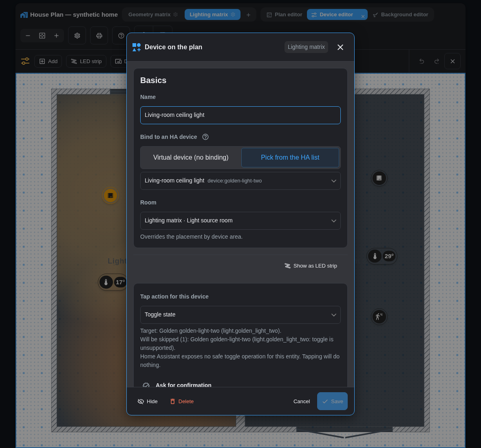Hide this device from the plan

pos(148,402)
